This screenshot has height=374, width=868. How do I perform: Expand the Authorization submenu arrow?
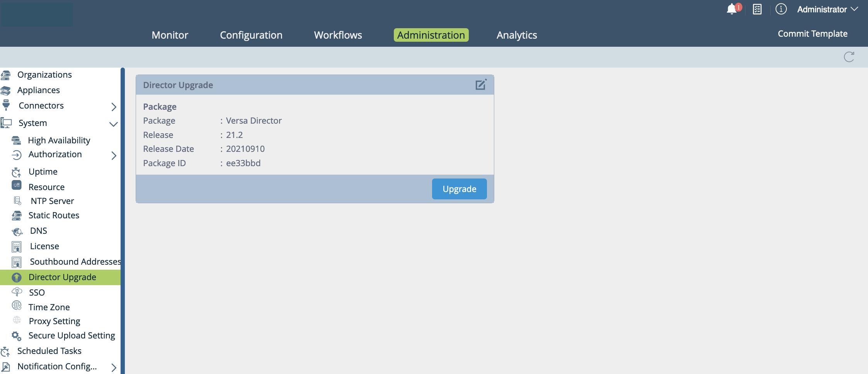click(x=114, y=156)
